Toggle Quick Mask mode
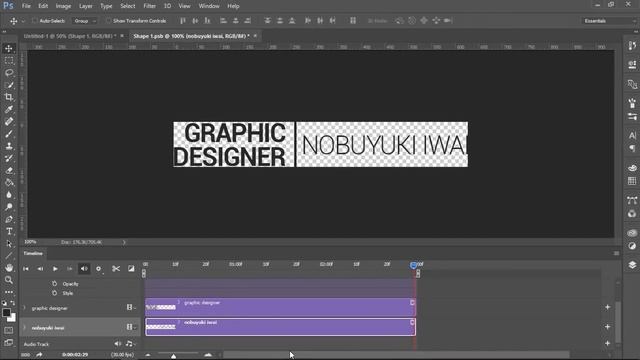This screenshot has height=360, width=640. (9, 330)
